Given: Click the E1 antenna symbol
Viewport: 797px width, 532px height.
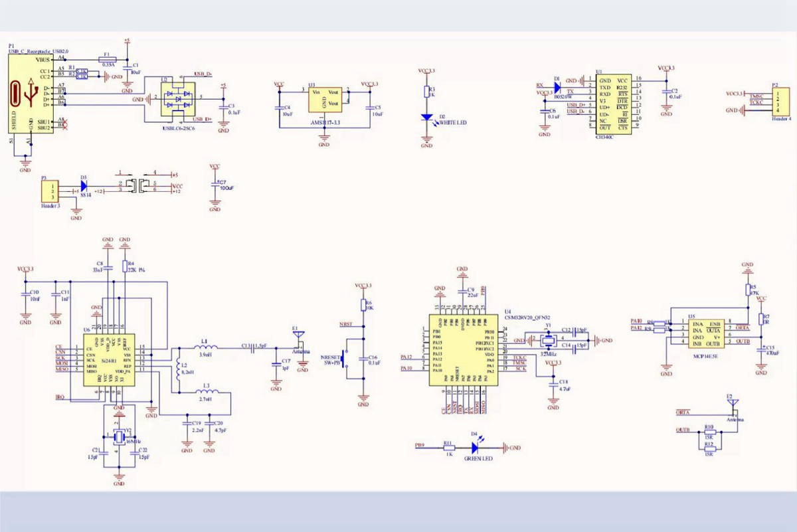Looking at the screenshot, I should [x=300, y=337].
